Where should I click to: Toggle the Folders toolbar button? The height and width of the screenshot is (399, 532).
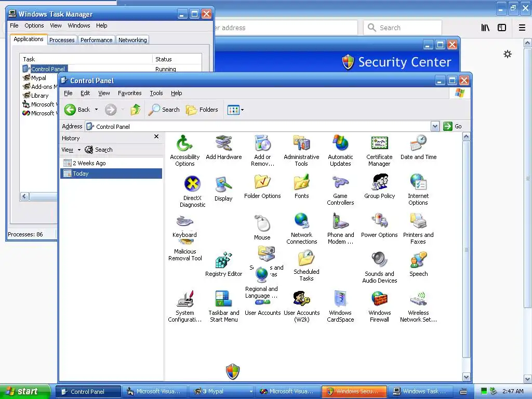202,110
